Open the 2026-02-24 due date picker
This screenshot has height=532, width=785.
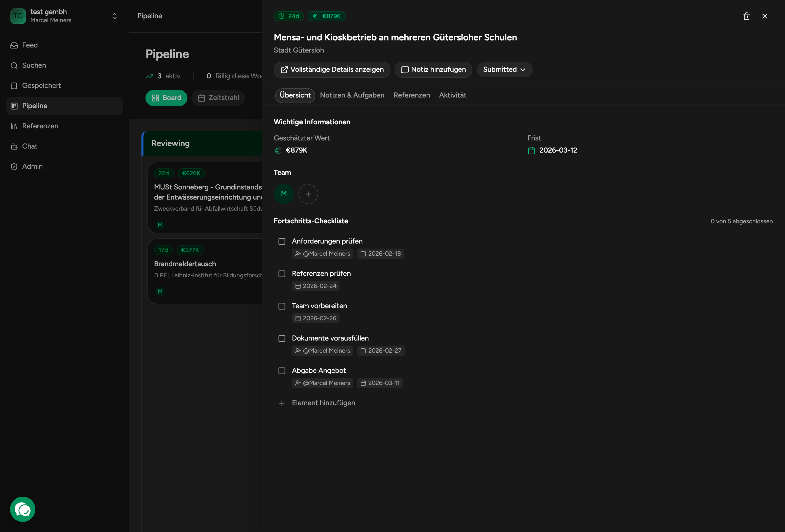click(316, 286)
